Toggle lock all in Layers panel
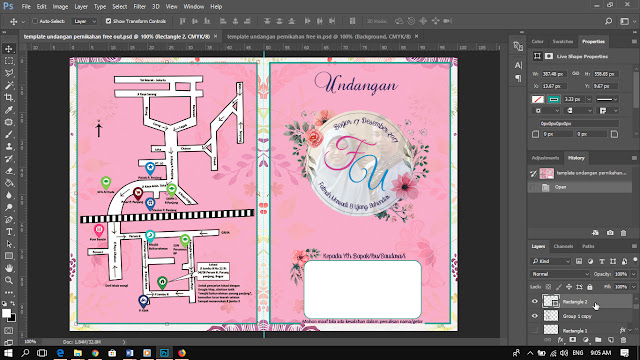Image resolution: width=640 pixels, height=360 pixels. pos(589,287)
